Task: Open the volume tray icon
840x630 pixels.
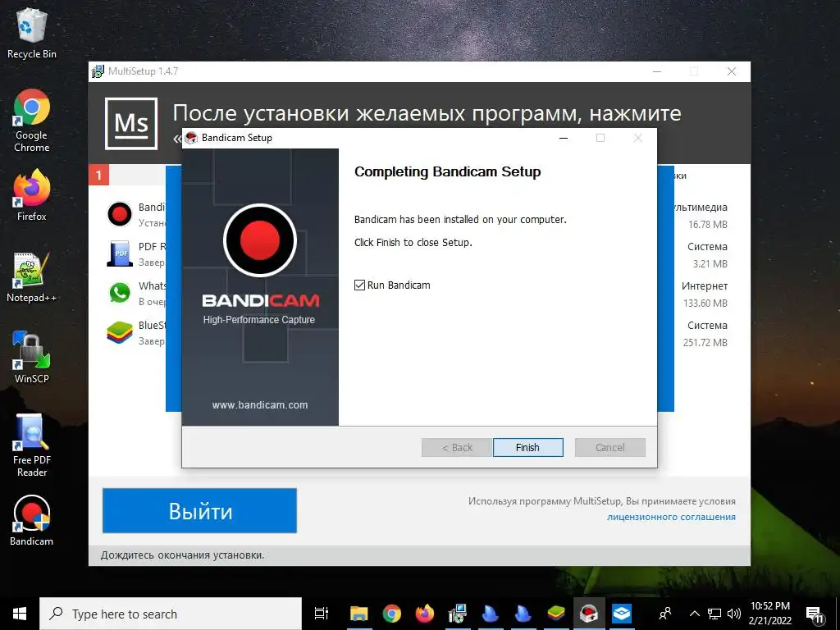Action: pyautogui.click(x=734, y=614)
